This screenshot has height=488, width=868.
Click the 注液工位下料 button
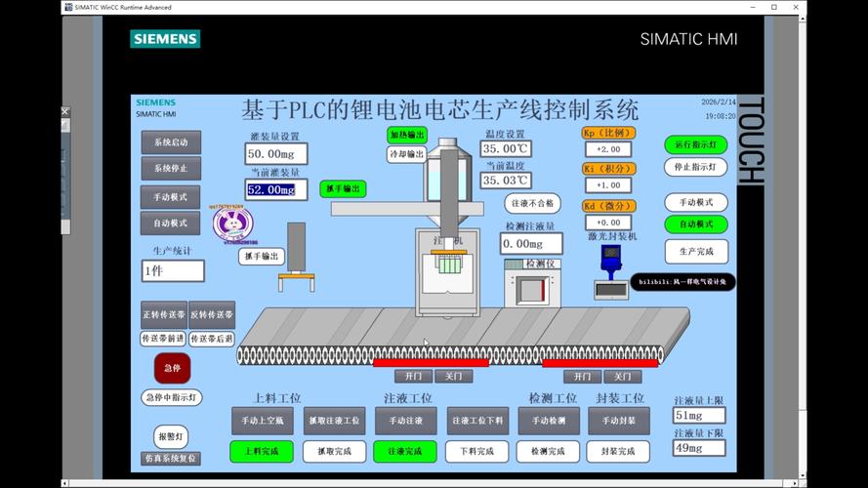[477, 421]
